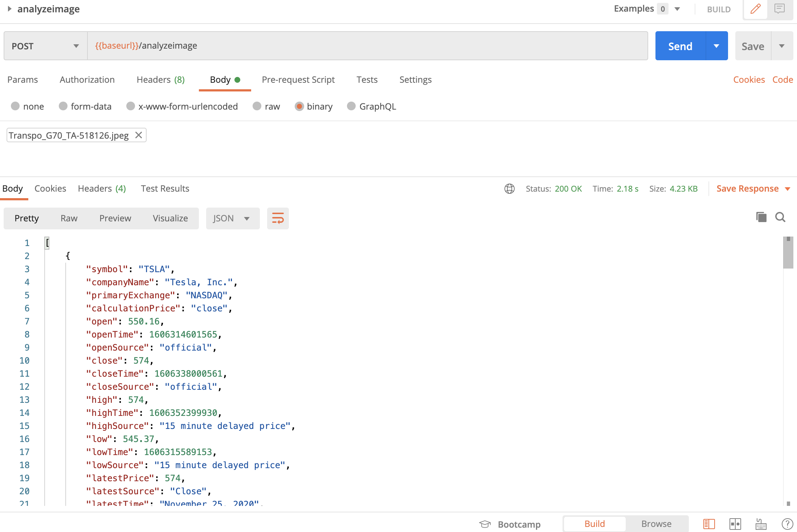This screenshot has width=797, height=532.
Task: Open the POST method dropdown
Action: tap(45, 46)
